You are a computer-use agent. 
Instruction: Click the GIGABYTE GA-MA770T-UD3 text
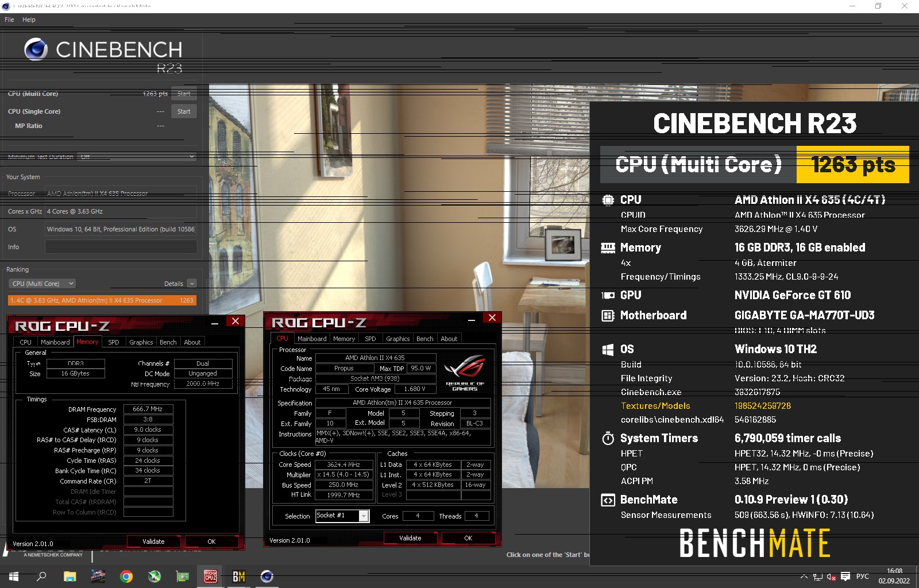tap(804, 315)
